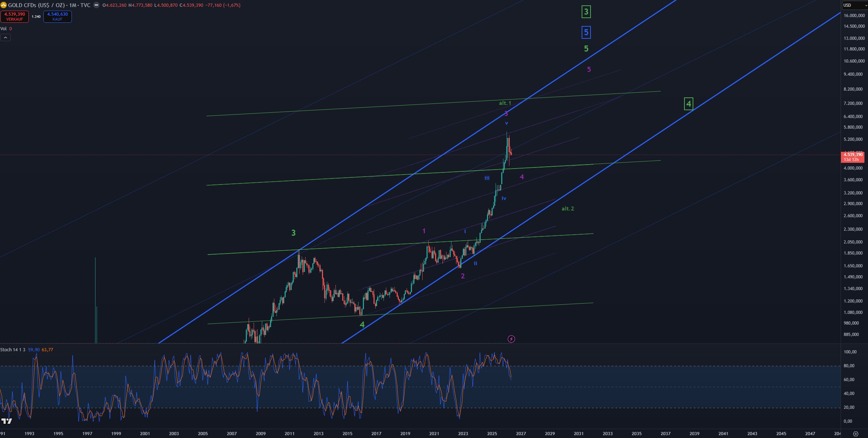Select the blue v sub-wave label
This screenshot has width=868, height=438.
(x=507, y=123)
